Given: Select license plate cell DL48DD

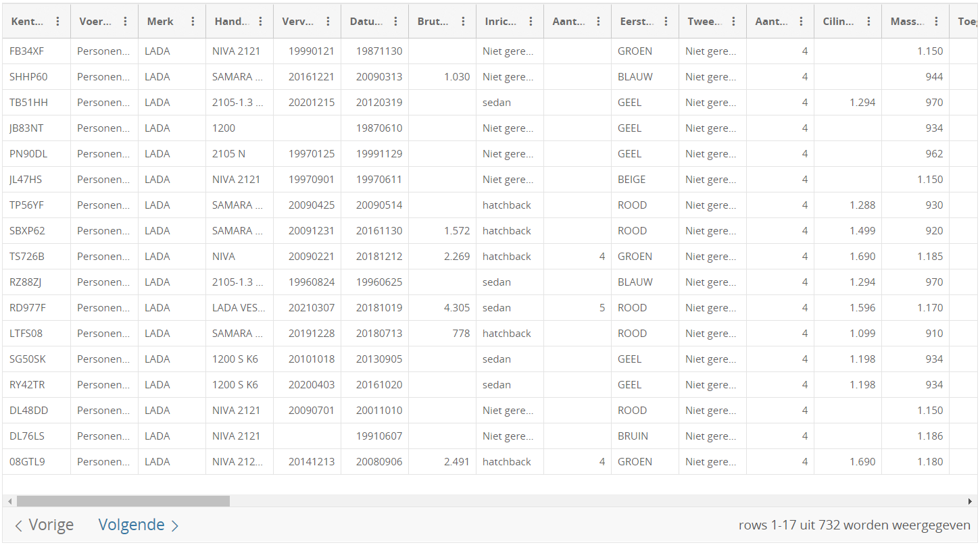Looking at the screenshot, I should coord(36,411).
